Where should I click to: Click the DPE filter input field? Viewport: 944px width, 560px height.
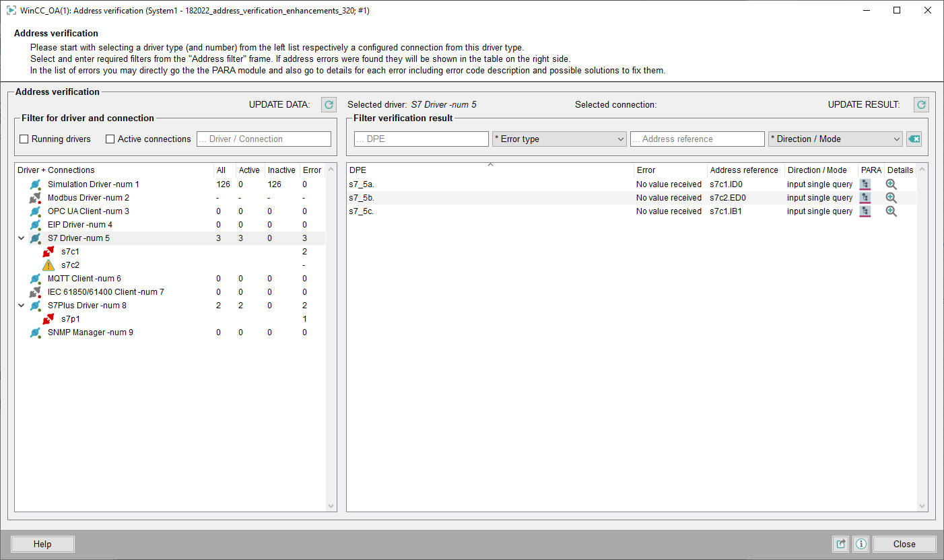[422, 139]
